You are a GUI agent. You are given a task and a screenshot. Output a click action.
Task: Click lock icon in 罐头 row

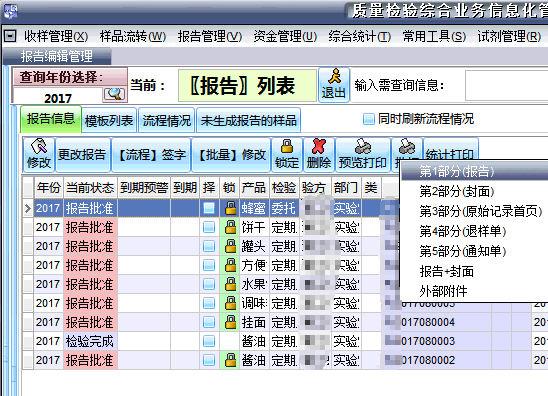tap(230, 246)
